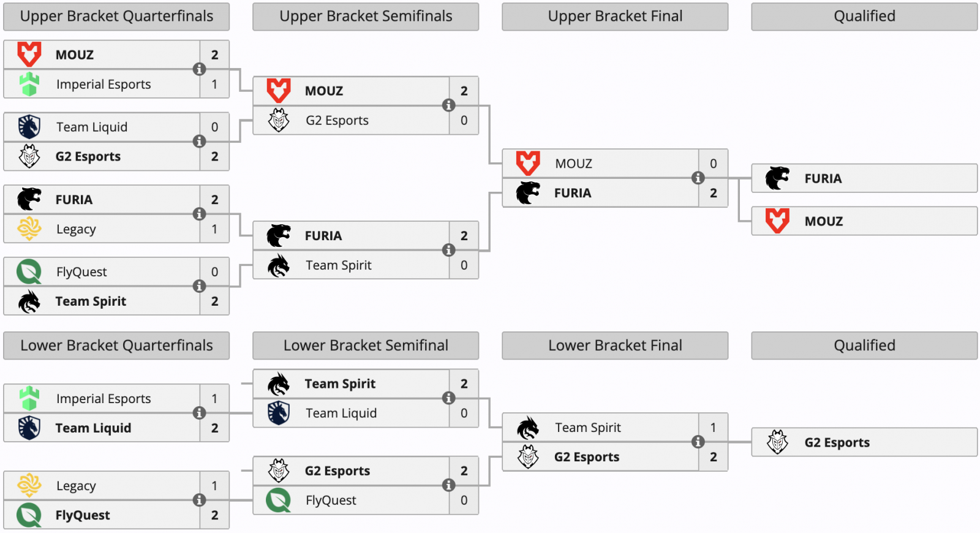Open match info for MOUZ vs Imperial Esports

199,69
